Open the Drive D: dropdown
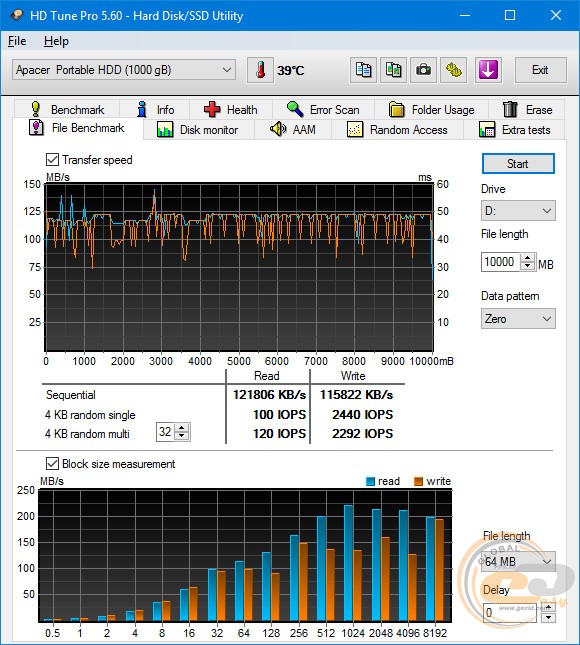 518,211
